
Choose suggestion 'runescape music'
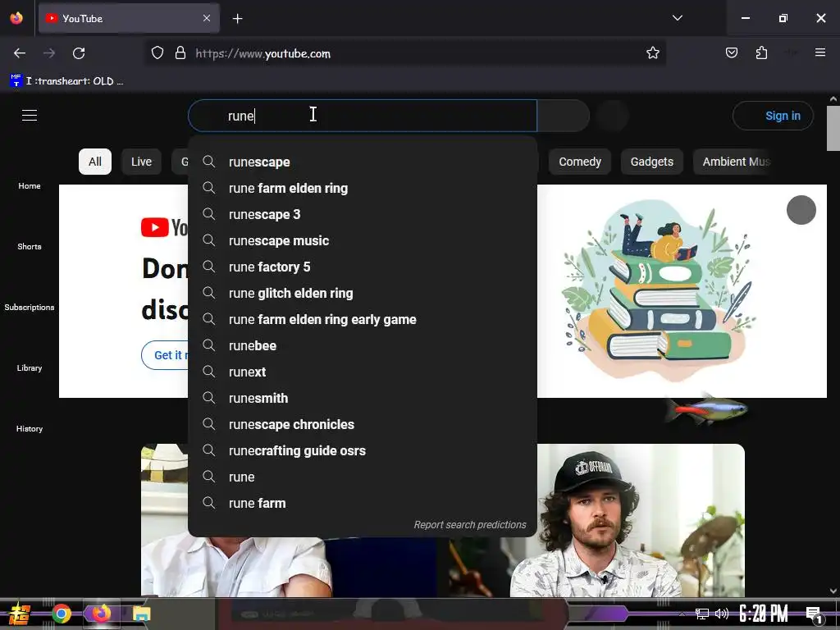click(x=363, y=240)
